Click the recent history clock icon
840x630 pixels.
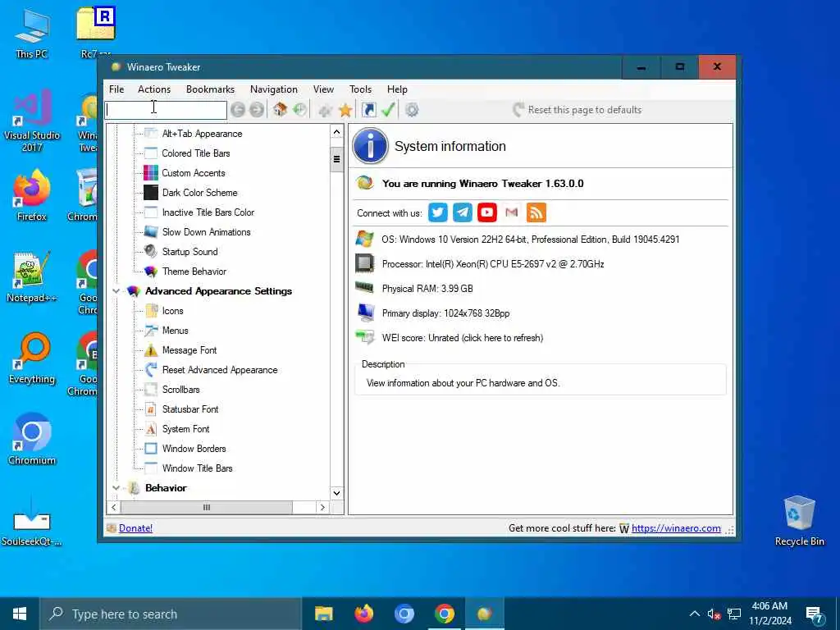coord(300,110)
